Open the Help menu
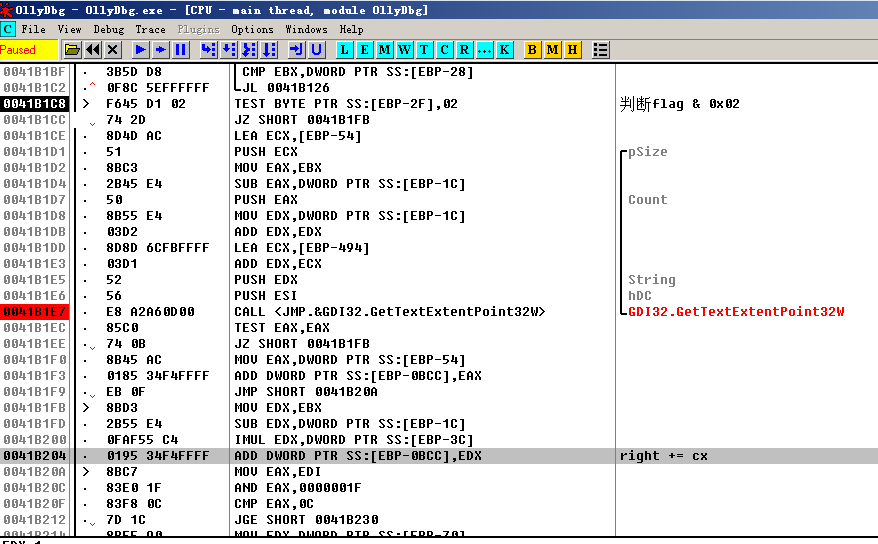The width and height of the screenshot is (878, 544). tap(352, 29)
